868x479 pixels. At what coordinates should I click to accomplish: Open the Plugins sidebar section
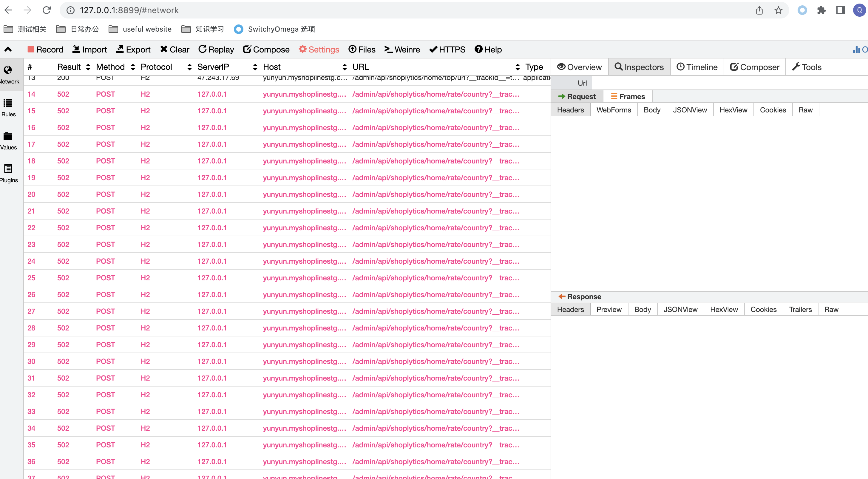pos(8,174)
